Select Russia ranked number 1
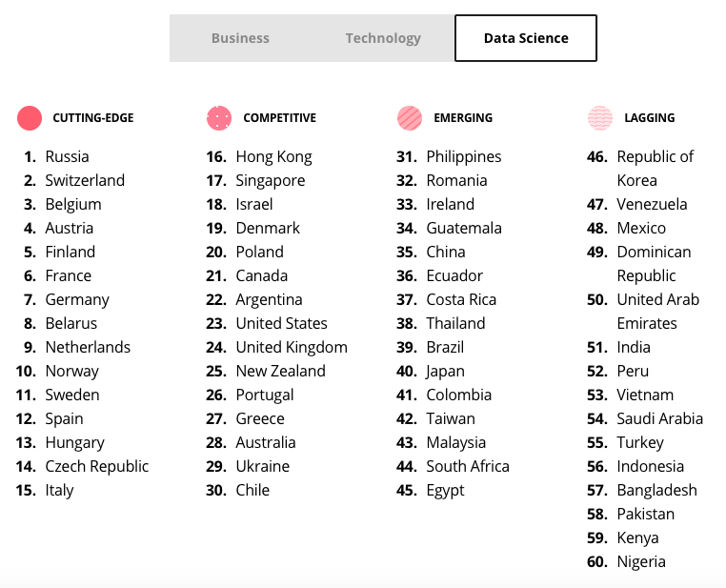 [67, 156]
